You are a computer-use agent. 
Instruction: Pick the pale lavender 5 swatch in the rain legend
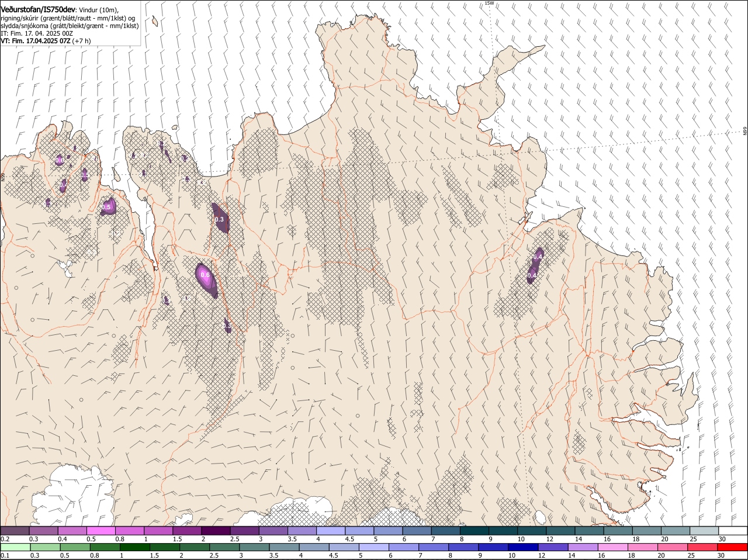pyautogui.click(x=373, y=547)
